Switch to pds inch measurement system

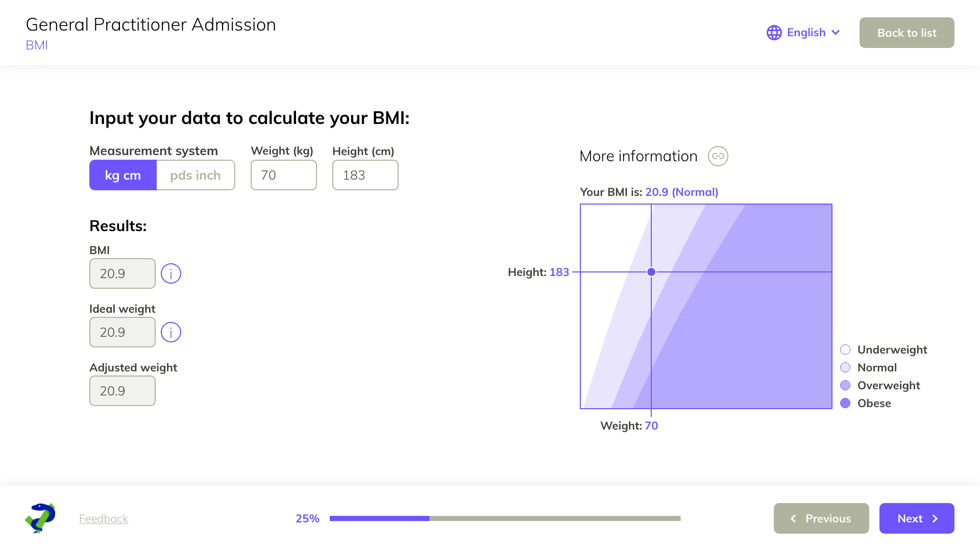[x=195, y=175]
